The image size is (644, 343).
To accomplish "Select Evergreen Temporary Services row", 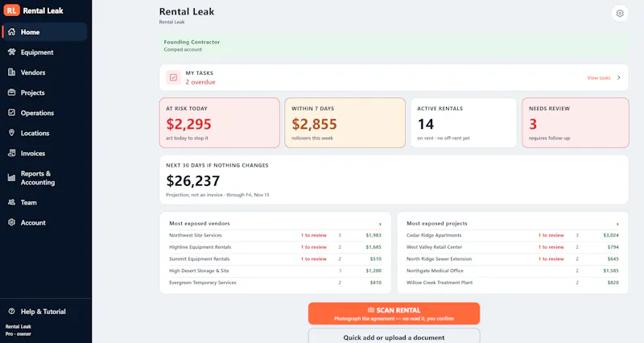I will pos(275,283).
